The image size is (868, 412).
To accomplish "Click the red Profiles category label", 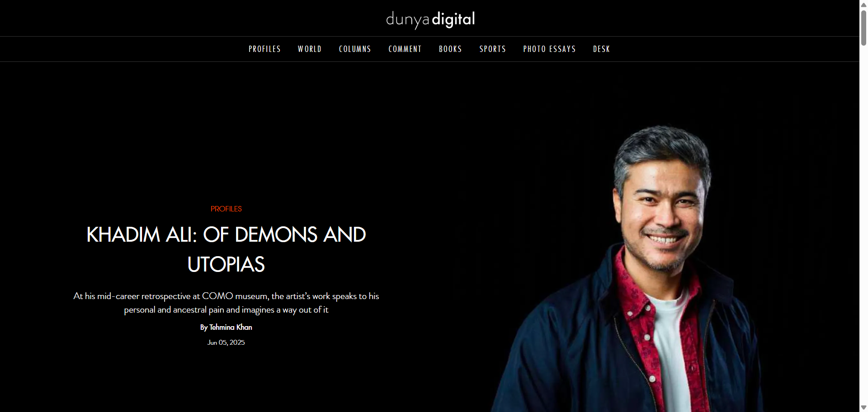I will 226,209.
